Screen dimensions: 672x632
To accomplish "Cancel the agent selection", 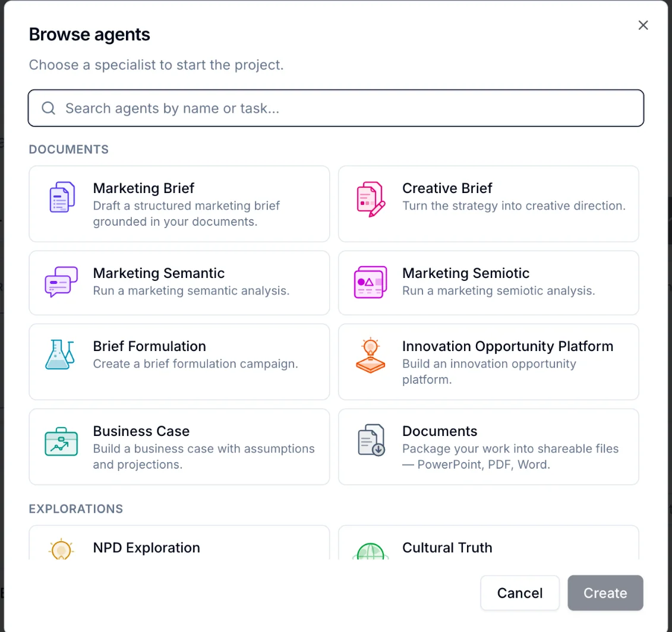I will (x=520, y=593).
